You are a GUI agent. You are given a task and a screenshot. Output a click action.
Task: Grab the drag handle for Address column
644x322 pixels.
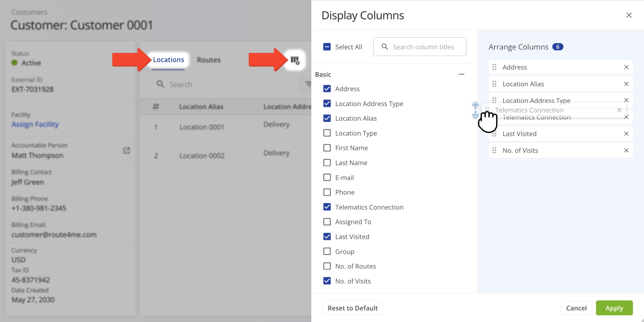tap(494, 67)
